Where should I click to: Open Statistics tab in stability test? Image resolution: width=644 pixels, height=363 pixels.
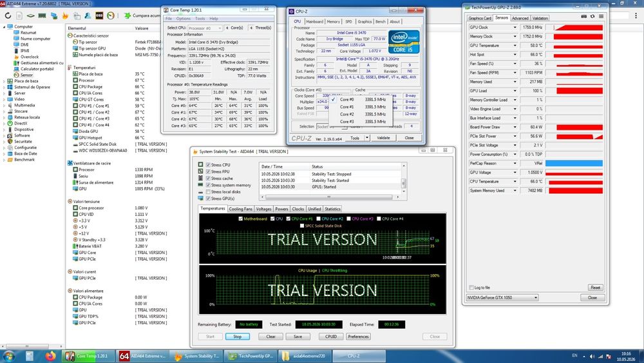pyautogui.click(x=332, y=209)
